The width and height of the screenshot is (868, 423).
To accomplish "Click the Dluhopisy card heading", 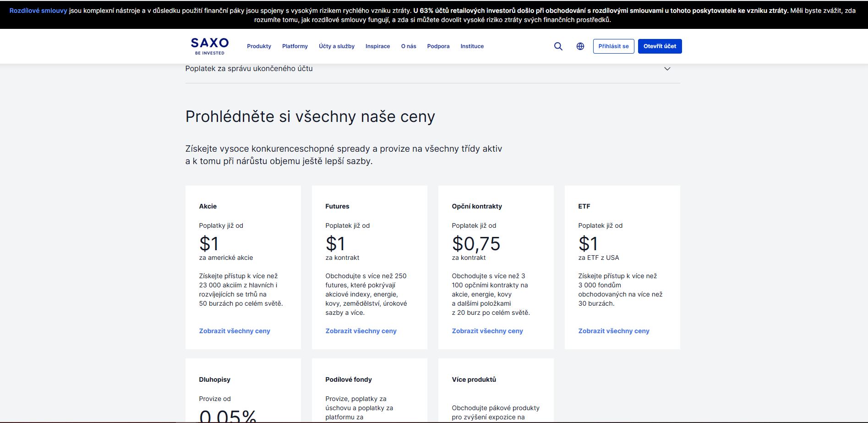I will coord(214,379).
